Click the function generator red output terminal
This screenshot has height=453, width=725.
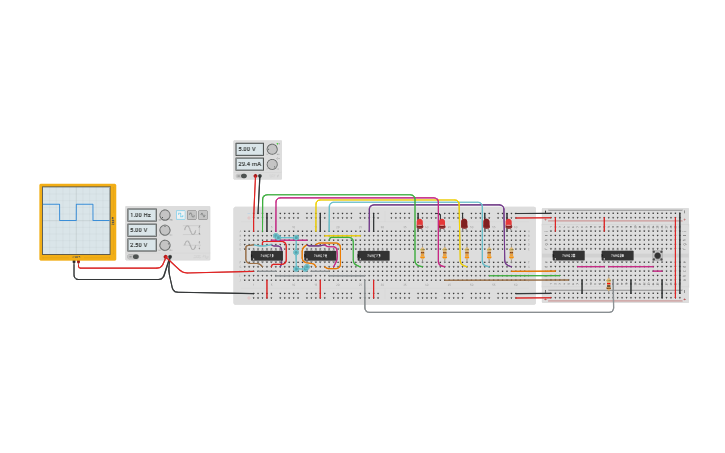coord(166,257)
